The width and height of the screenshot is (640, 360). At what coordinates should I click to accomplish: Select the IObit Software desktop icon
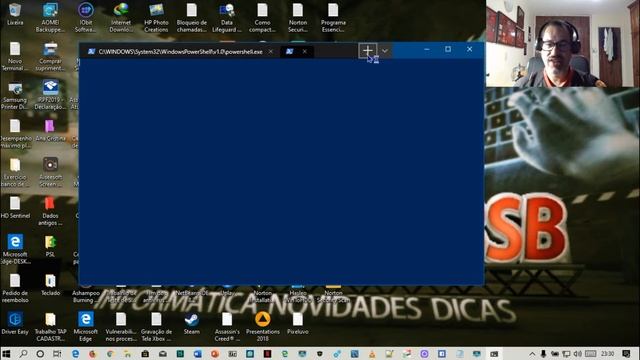(x=86, y=18)
